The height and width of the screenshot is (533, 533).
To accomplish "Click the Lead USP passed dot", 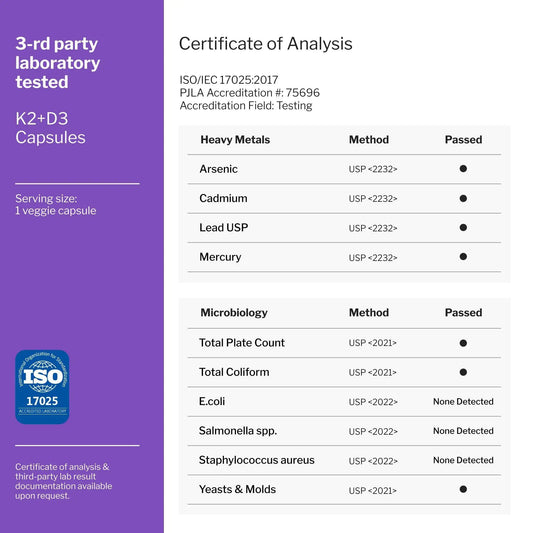I will point(463,227).
